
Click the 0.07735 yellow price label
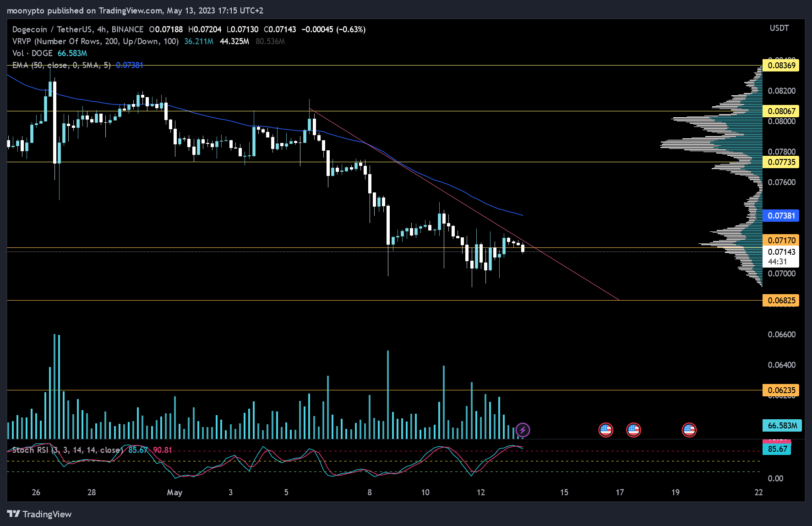pyautogui.click(x=781, y=162)
